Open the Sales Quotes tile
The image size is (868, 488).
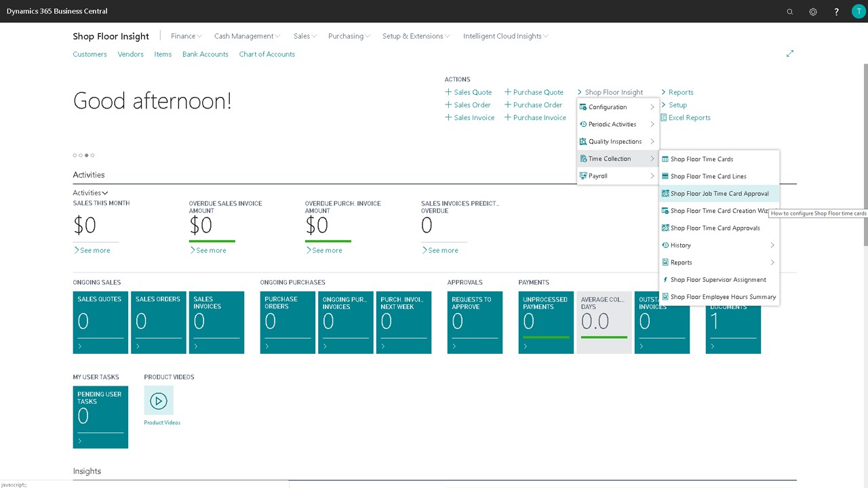(x=100, y=323)
